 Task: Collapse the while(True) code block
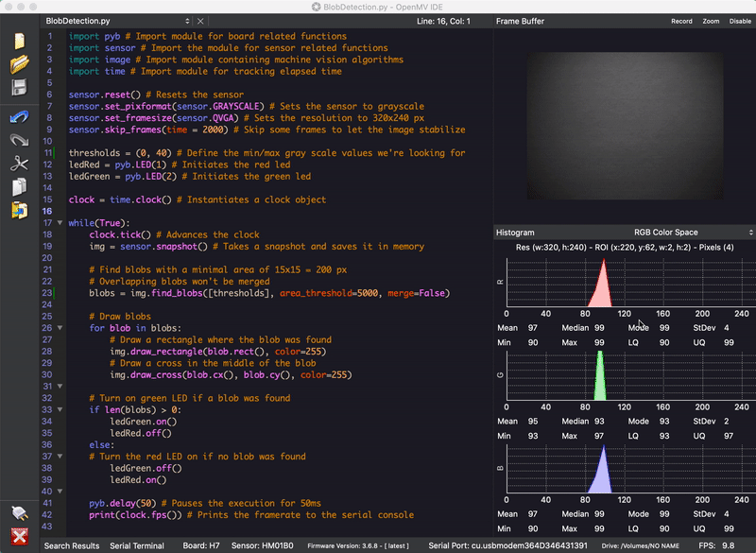tap(60, 223)
